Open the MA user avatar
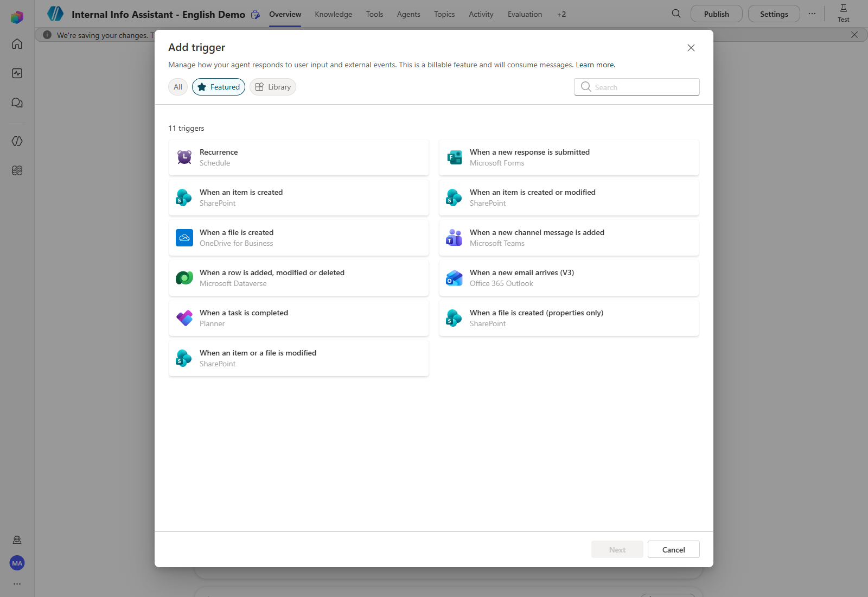 (x=17, y=563)
